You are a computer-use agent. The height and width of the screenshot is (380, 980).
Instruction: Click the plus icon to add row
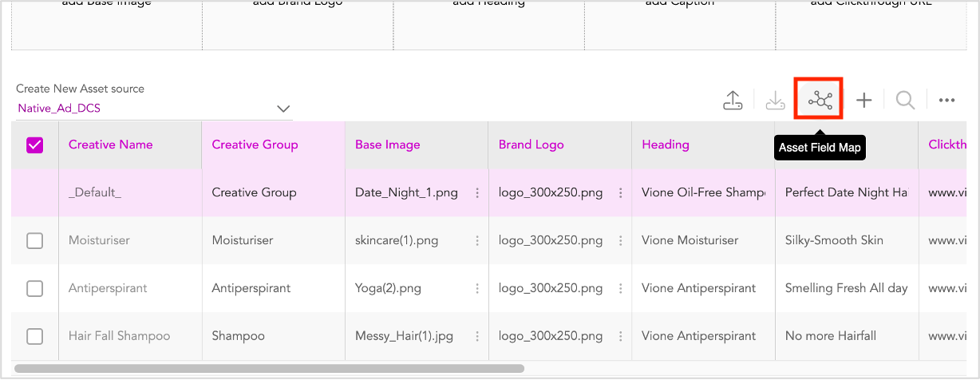[x=864, y=101]
